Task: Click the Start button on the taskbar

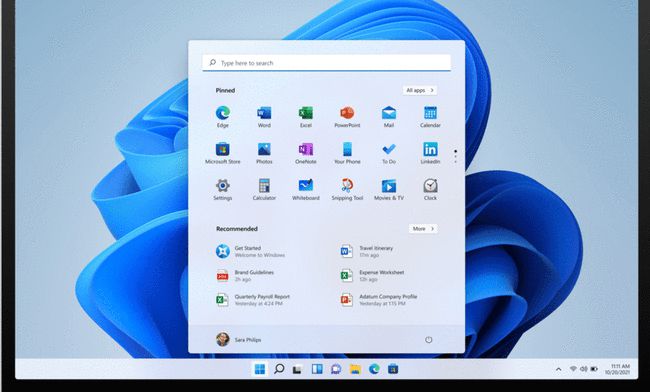Action: click(x=260, y=369)
